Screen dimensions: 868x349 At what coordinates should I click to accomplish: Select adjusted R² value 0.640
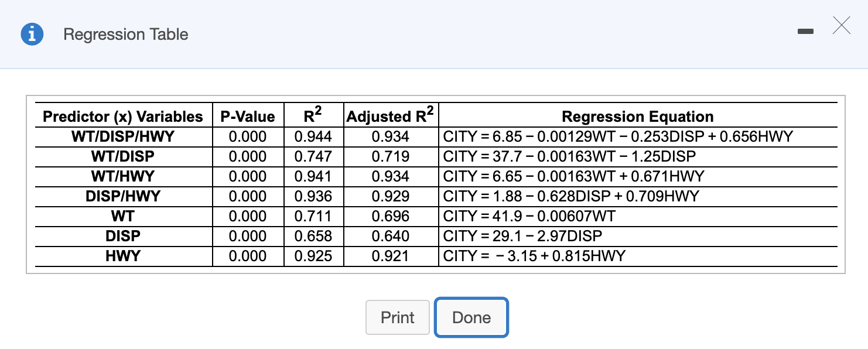click(x=391, y=236)
